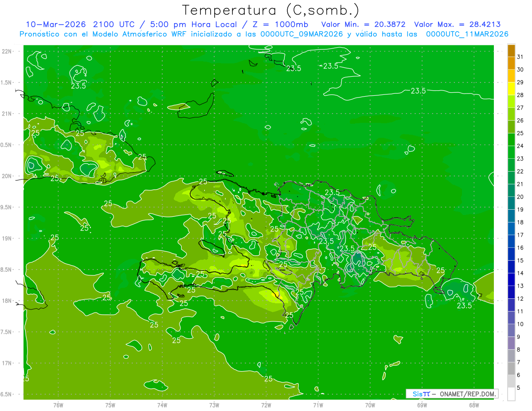Click the "71W" longitude axis label
Image resolution: width=532 pixels, height=411 pixels.
coord(318,405)
